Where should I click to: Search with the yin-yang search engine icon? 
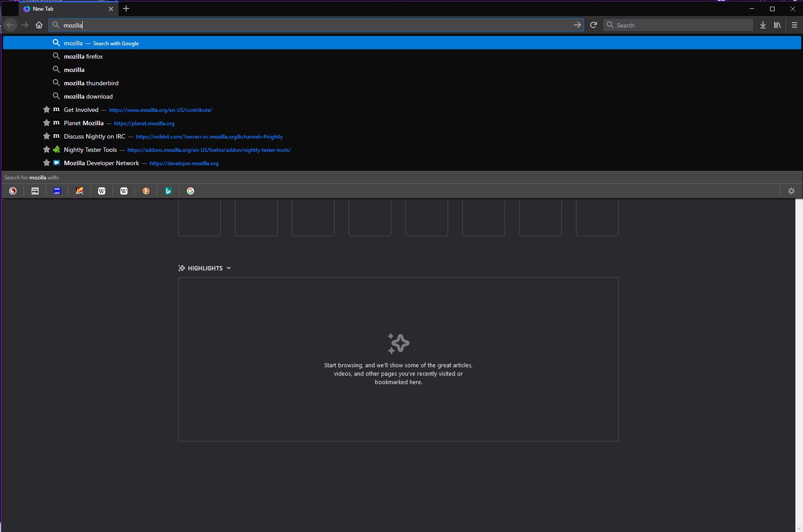[x=13, y=191]
